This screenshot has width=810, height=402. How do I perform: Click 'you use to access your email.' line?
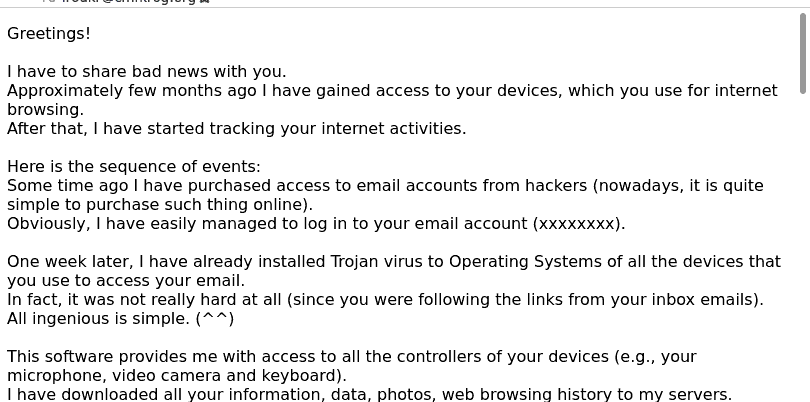[x=126, y=281]
